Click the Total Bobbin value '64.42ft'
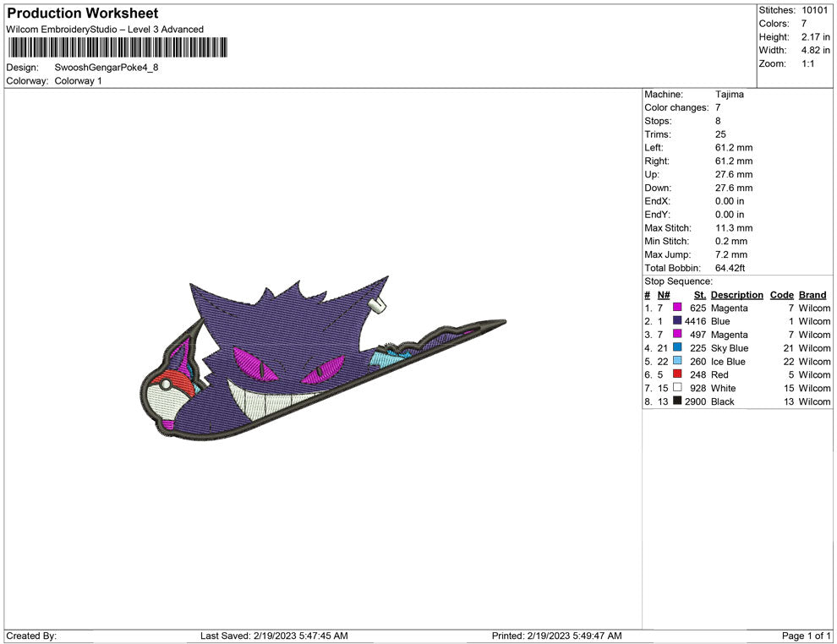837x644 pixels. (730, 268)
